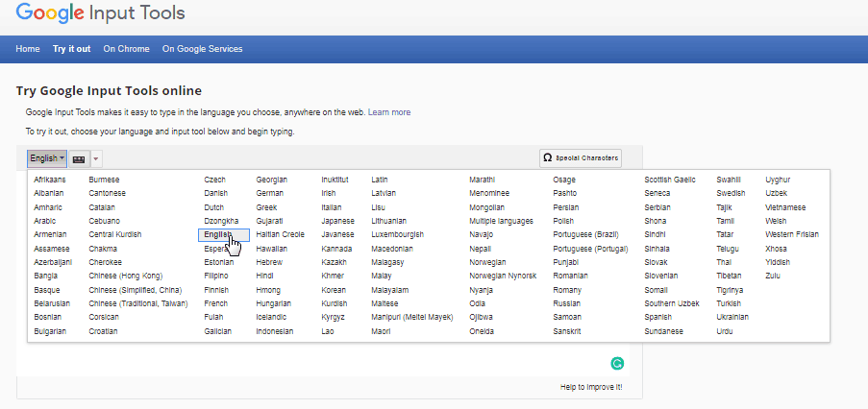Screen dimensions: 868x409
Task: Open the input tool dropdown arrow
Action: click(96, 159)
